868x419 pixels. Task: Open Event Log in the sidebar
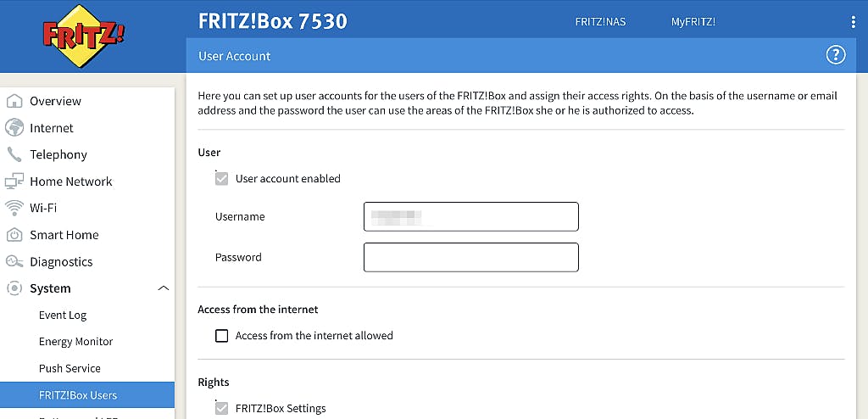[x=63, y=316]
